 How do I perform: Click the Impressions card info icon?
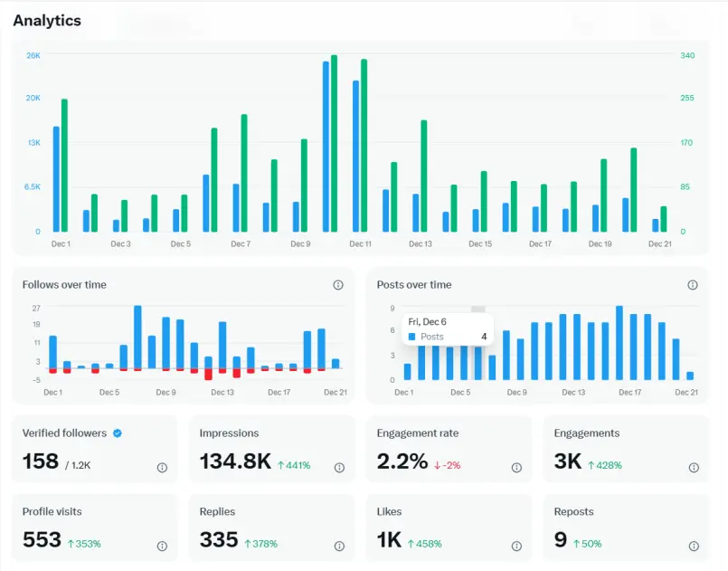click(339, 468)
